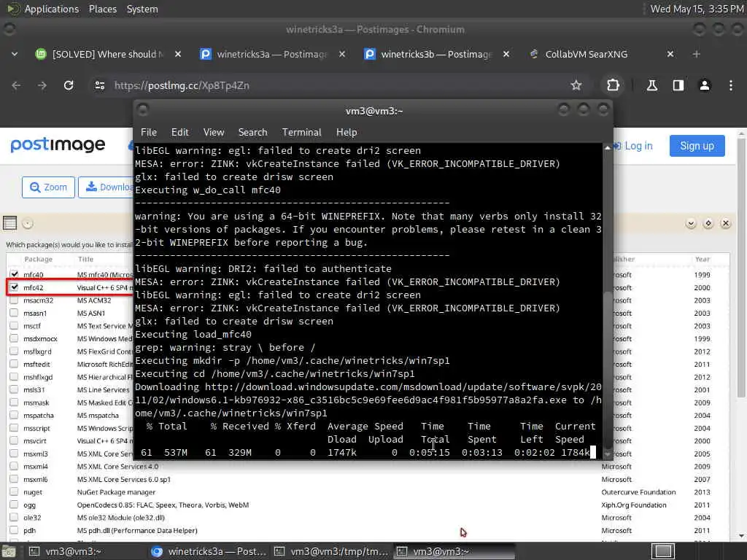Click the Sign up button
747x560 pixels.
tap(697, 146)
